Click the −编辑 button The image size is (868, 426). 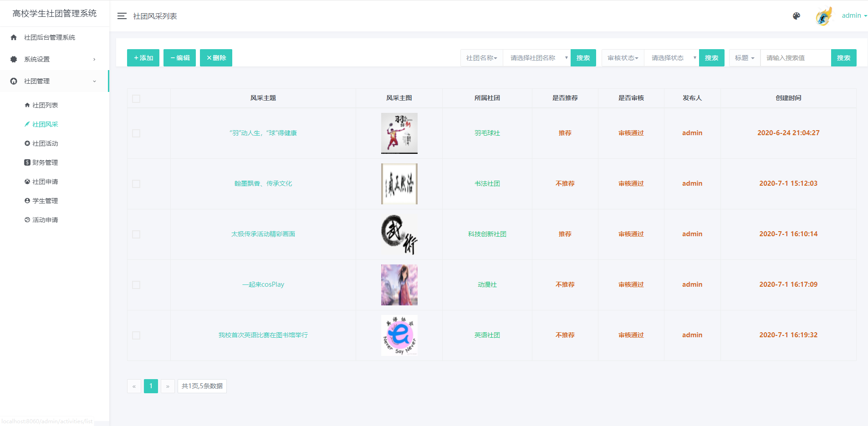pyautogui.click(x=179, y=58)
